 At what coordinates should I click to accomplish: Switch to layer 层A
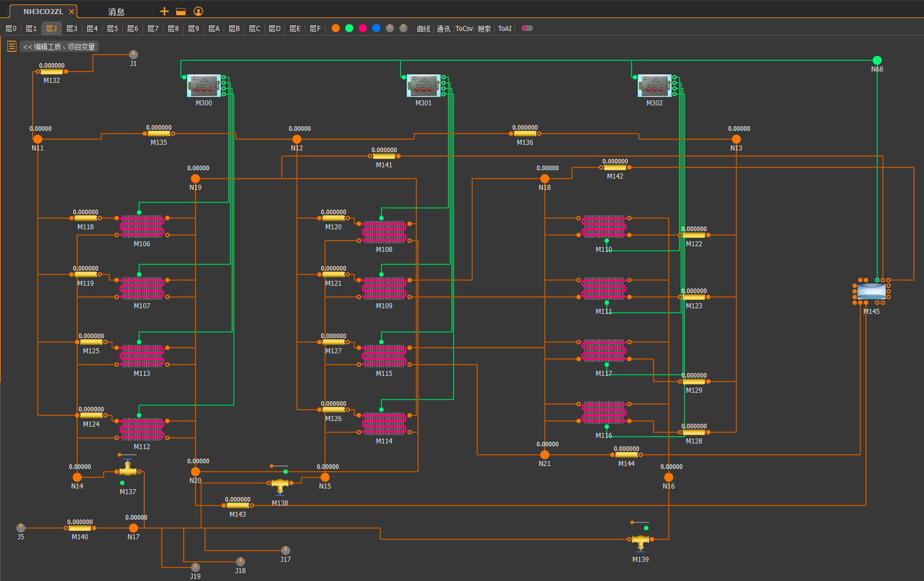[x=214, y=29]
